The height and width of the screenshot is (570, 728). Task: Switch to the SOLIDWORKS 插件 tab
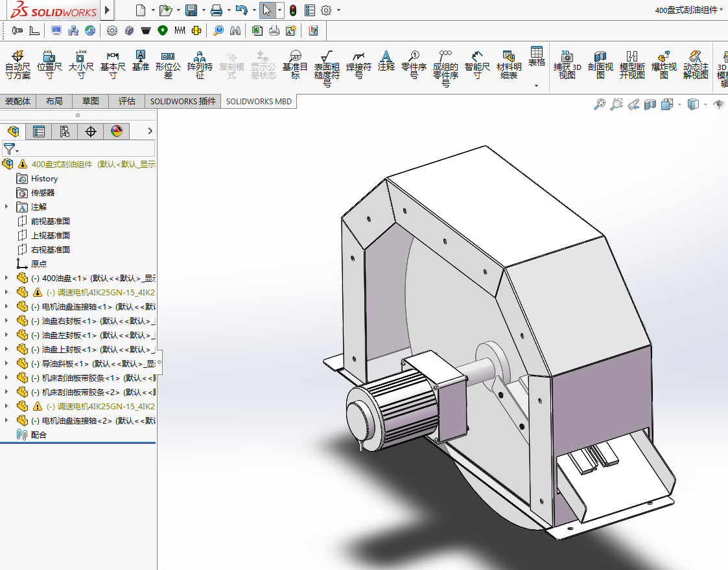point(183,101)
